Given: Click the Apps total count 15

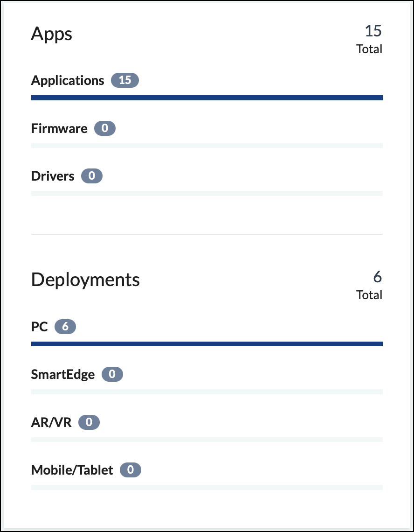Looking at the screenshot, I should 373,31.
